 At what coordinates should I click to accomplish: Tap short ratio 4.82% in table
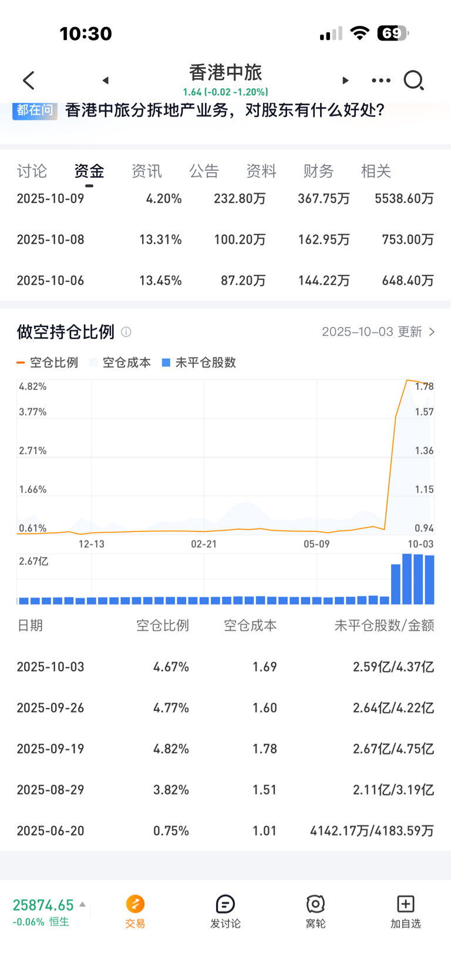[x=171, y=749]
